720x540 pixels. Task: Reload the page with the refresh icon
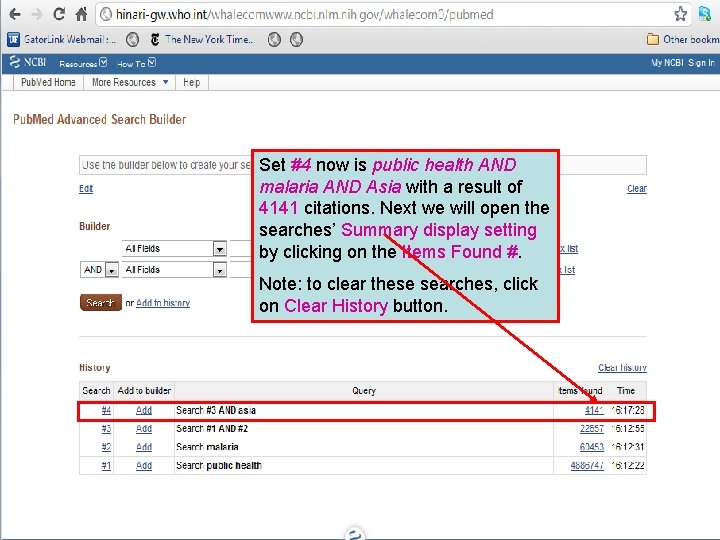pyautogui.click(x=59, y=14)
